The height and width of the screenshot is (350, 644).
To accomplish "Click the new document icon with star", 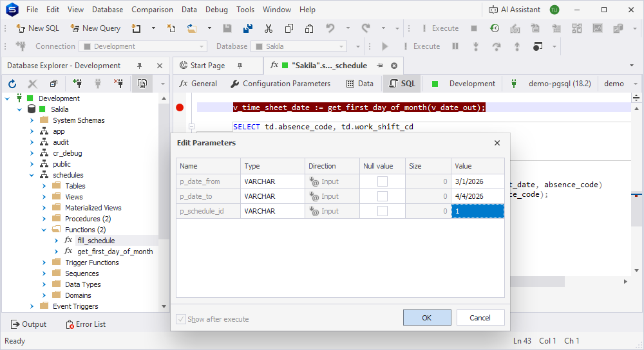I will click(x=136, y=28).
